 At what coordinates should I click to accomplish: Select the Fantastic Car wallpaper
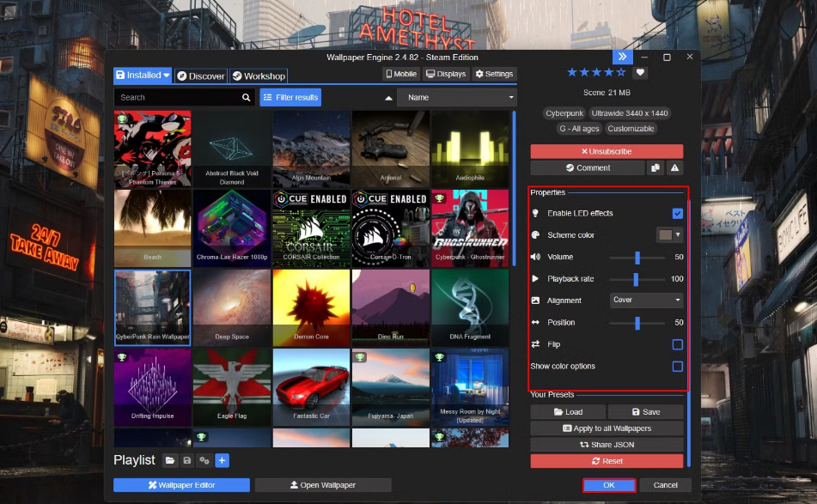[x=311, y=387]
